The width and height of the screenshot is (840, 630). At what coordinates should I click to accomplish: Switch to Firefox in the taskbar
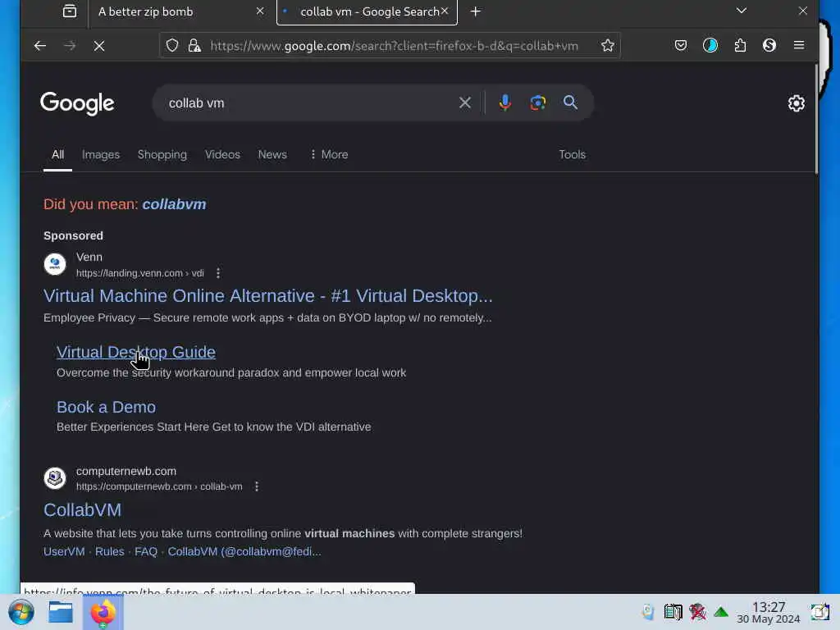point(103,612)
